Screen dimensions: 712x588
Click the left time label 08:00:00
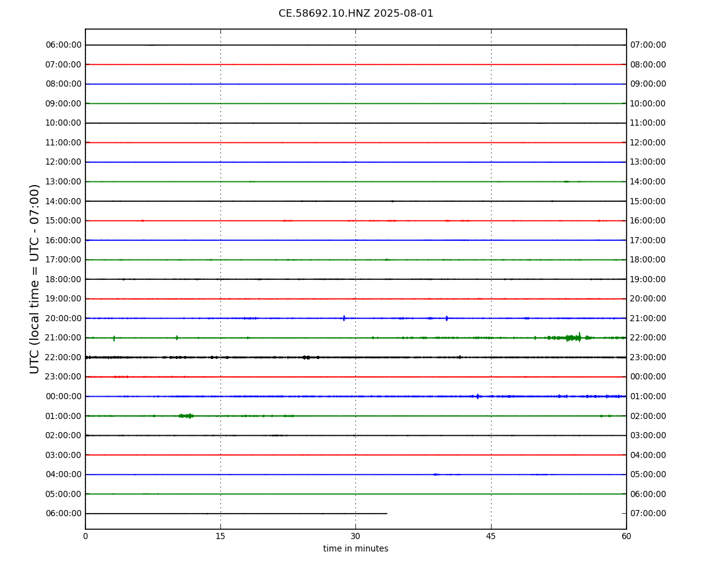(x=64, y=84)
